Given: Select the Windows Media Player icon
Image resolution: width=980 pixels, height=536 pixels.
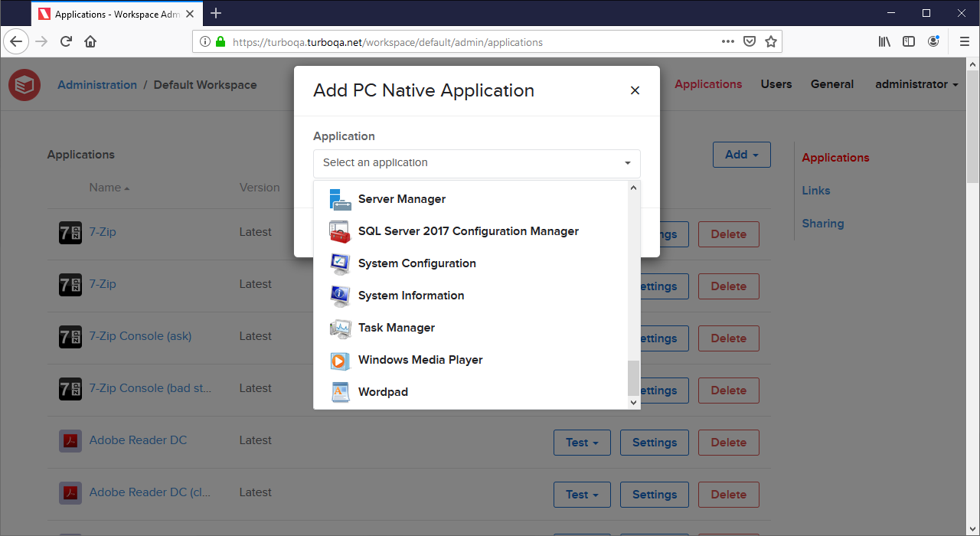Looking at the screenshot, I should click(x=340, y=360).
